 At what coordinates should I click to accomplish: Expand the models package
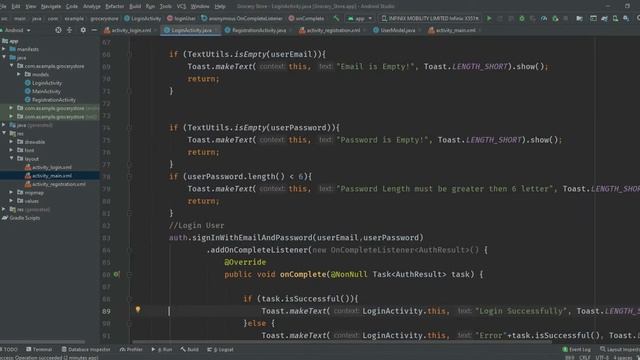point(19,74)
